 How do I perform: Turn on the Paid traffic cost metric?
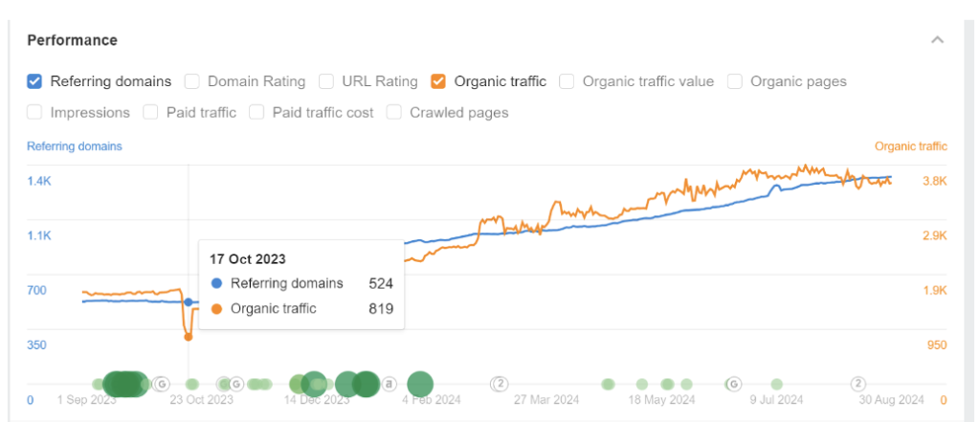click(256, 112)
